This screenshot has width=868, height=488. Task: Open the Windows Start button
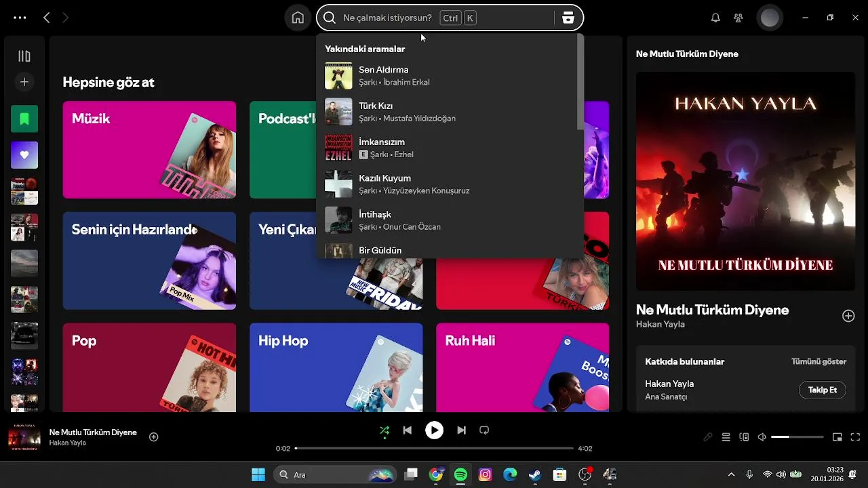(258, 474)
